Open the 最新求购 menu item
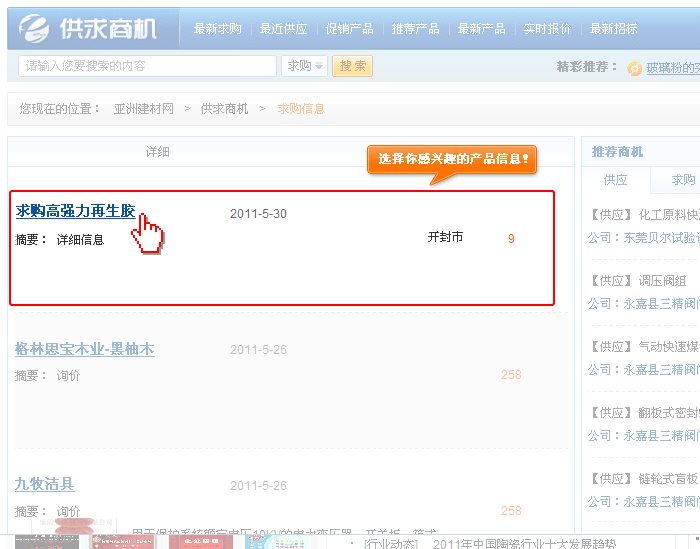 tap(217, 29)
